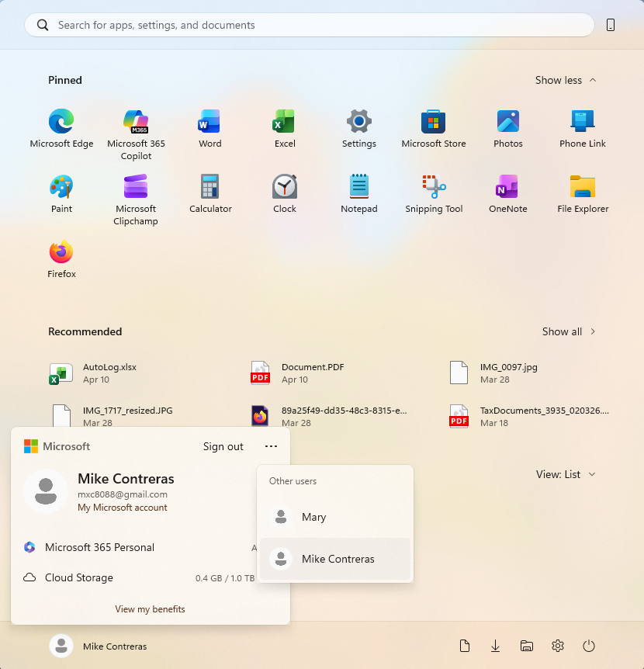Click View my benefits link
The width and height of the screenshot is (644, 669).
click(x=150, y=608)
